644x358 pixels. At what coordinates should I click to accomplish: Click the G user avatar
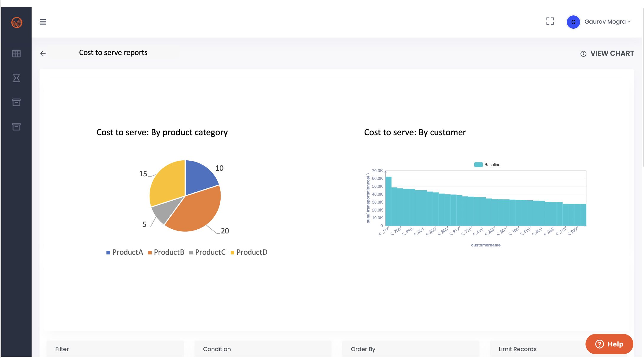(573, 22)
